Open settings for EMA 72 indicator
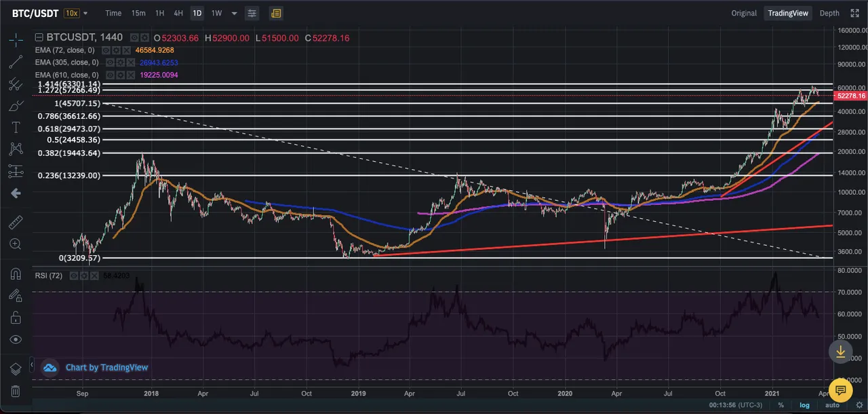This screenshot has height=414, width=868. coord(116,50)
